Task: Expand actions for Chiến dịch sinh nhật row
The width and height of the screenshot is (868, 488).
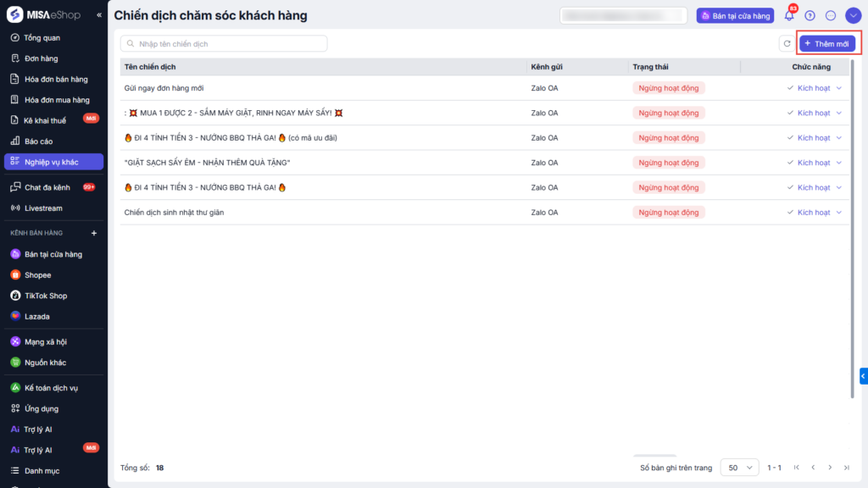Action: (x=839, y=213)
